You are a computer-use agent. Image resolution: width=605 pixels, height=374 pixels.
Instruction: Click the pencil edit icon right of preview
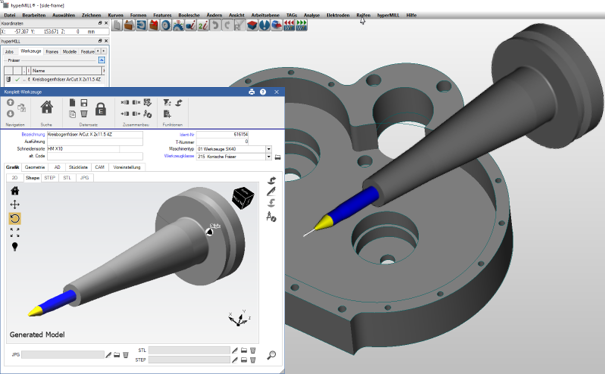(x=271, y=191)
